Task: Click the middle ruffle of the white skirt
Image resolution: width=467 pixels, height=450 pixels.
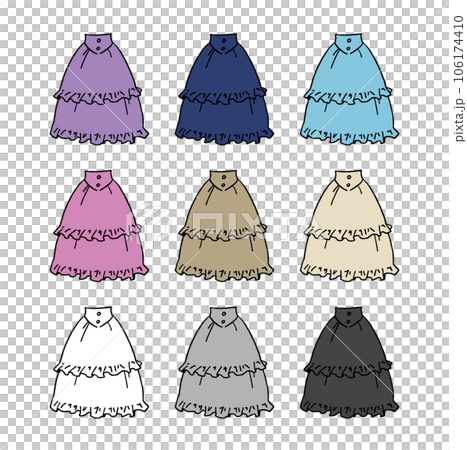Action: tap(98, 368)
